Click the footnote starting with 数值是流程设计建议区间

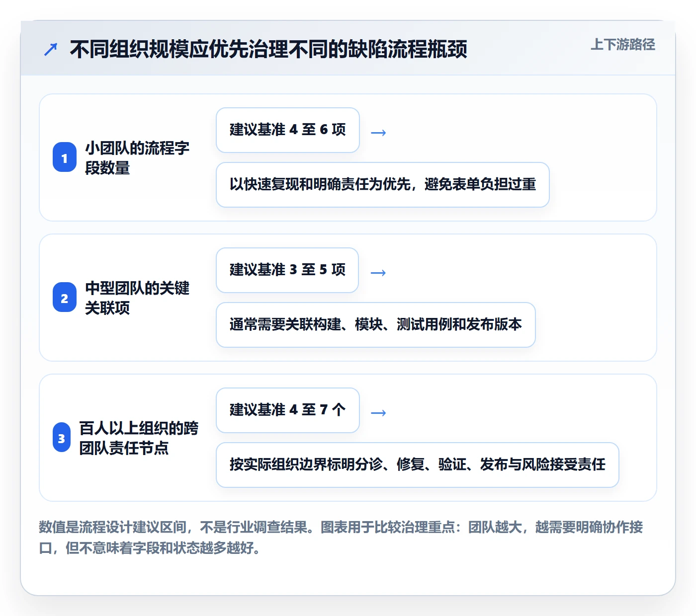point(341,538)
